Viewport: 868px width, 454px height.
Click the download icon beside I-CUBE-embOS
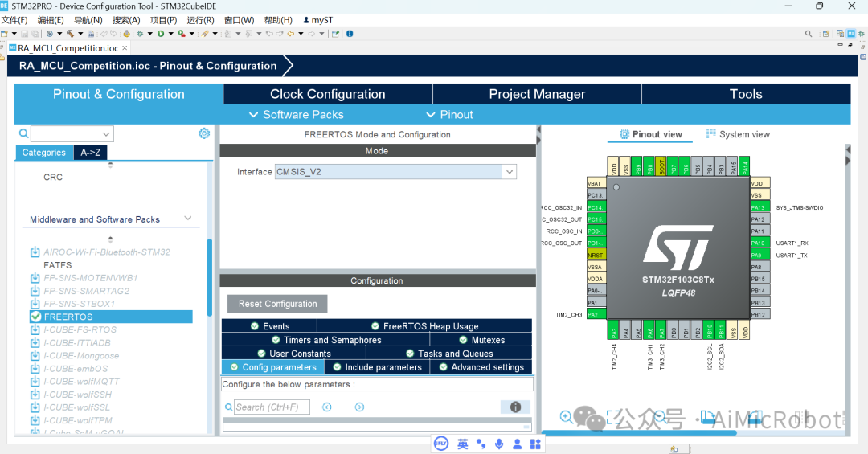(35, 368)
